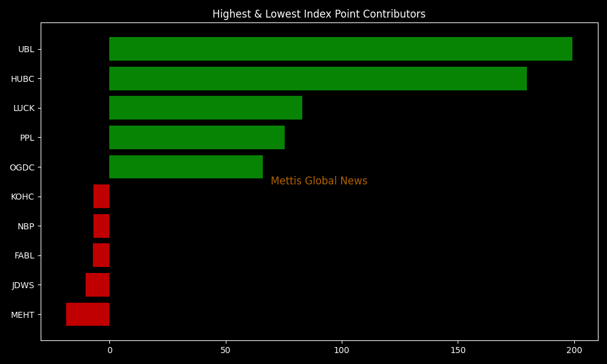Select the 200 tick on x-axis

[x=574, y=351]
